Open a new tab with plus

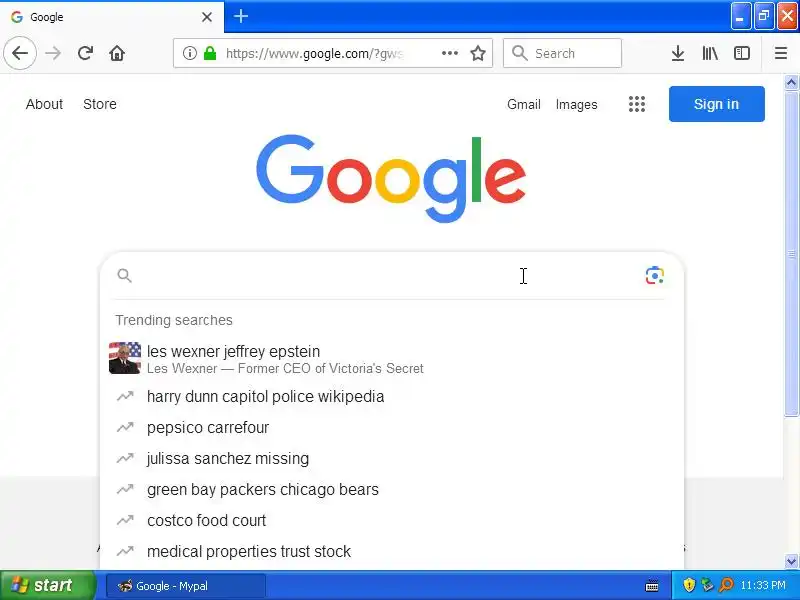[x=241, y=16]
